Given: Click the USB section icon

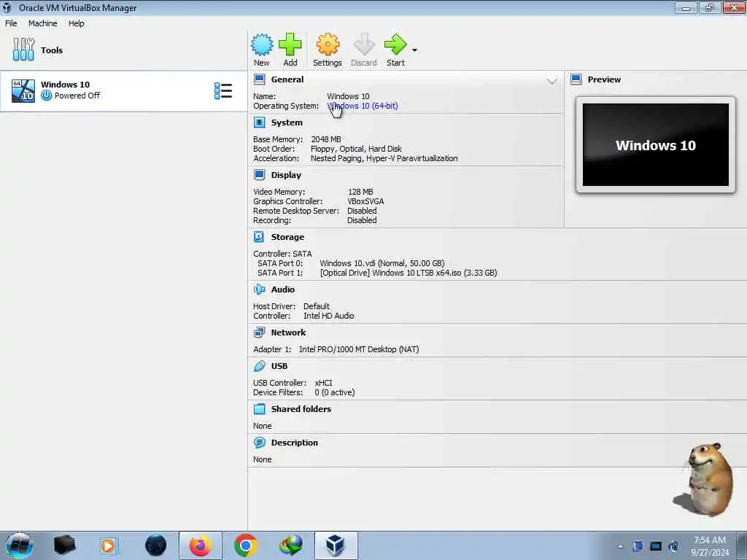Looking at the screenshot, I should click(260, 366).
